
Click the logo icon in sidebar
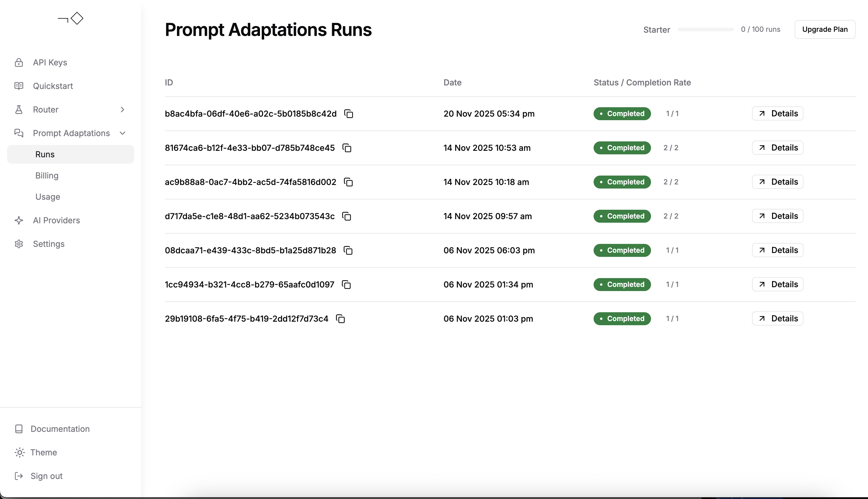(71, 19)
